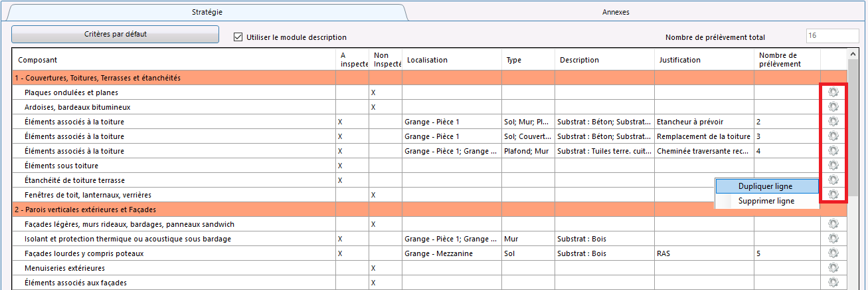Click gear icon for Étanchéité de toiture terrasse
This screenshot has width=868, height=290.
pos(833,180)
